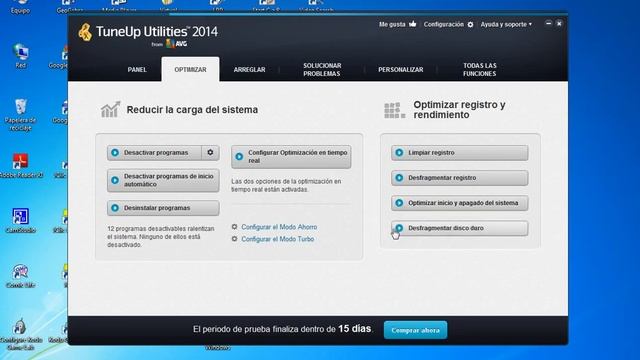Click the gear icon beside Modo Turbo
The width and height of the screenshot is (640, 360).
tap(234, 239)
